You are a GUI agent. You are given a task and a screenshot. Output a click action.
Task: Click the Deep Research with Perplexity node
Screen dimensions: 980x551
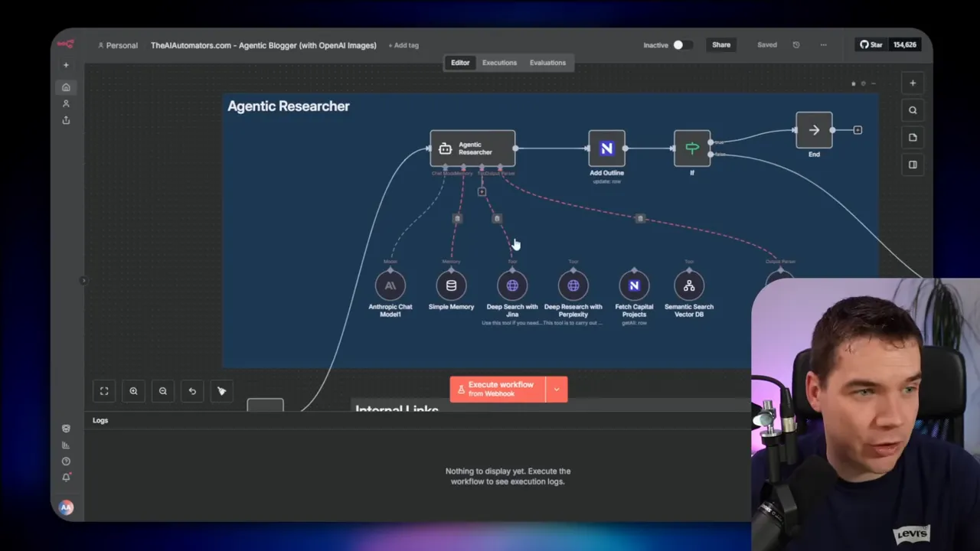click(x=573, y=285)
